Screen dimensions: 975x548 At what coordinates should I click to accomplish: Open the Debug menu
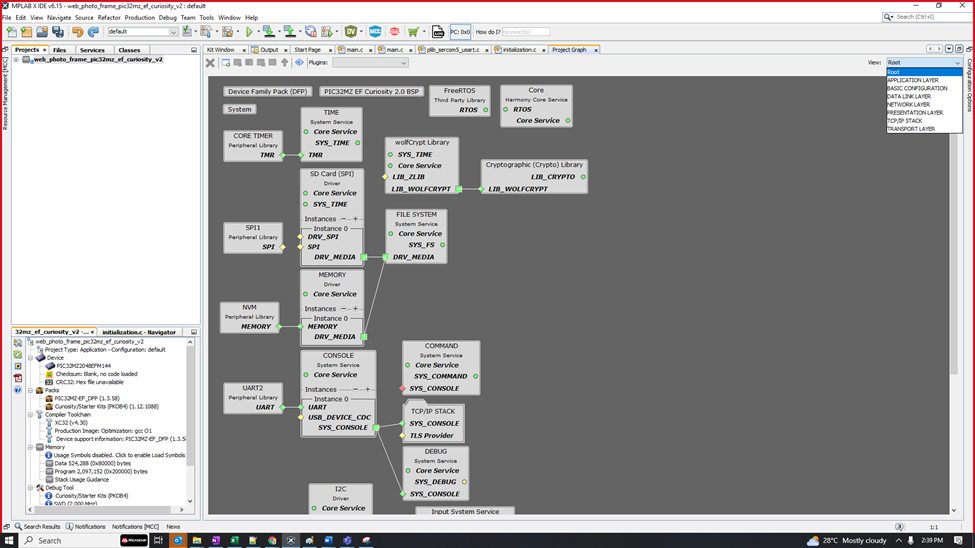click(x=167, y=17)
